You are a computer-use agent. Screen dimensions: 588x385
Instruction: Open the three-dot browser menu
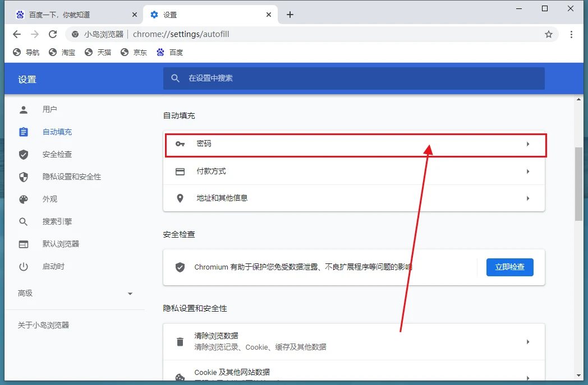pyautogui.click(x=571, y=34)
